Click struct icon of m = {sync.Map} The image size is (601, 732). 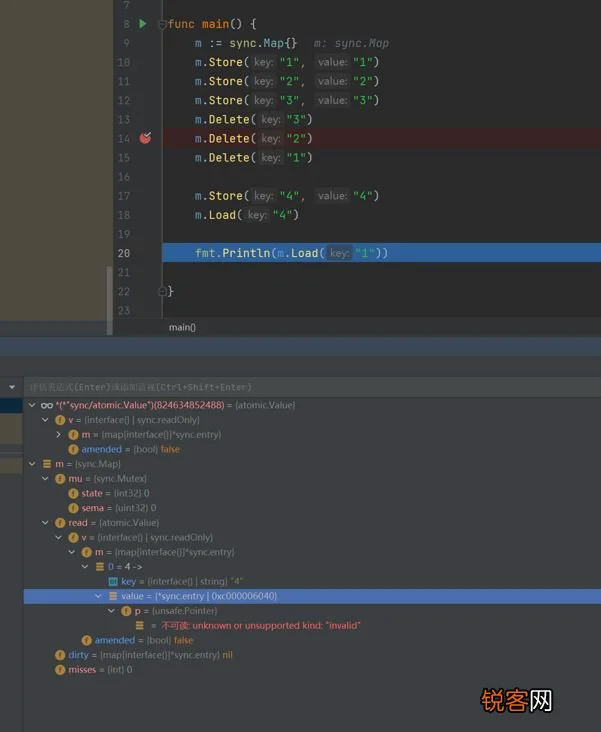pyautogui.click(x=47, y=464)
